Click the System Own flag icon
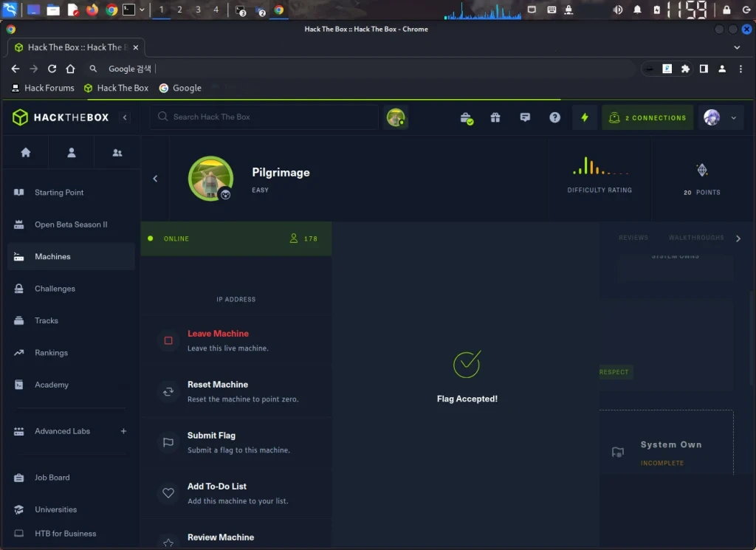The height and width of the screenshot is (550, 756). [x=618, y=452]
